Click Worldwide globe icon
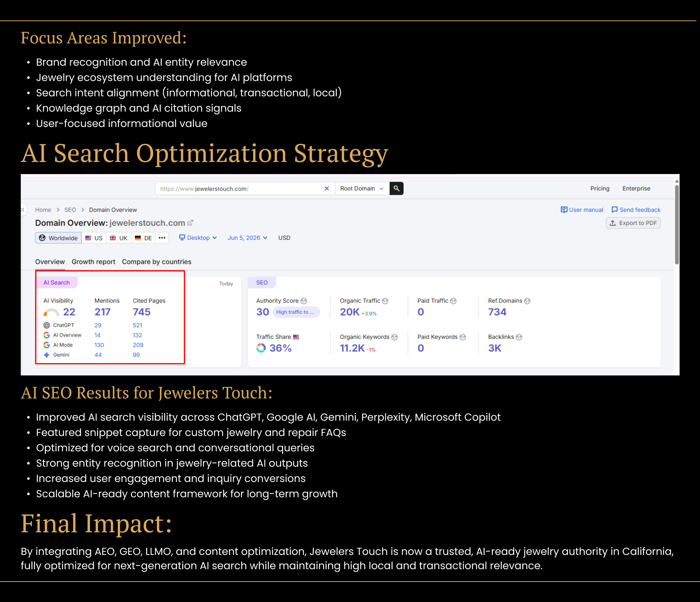This screenshot has width=700, height=602. (x=42, y=238)
